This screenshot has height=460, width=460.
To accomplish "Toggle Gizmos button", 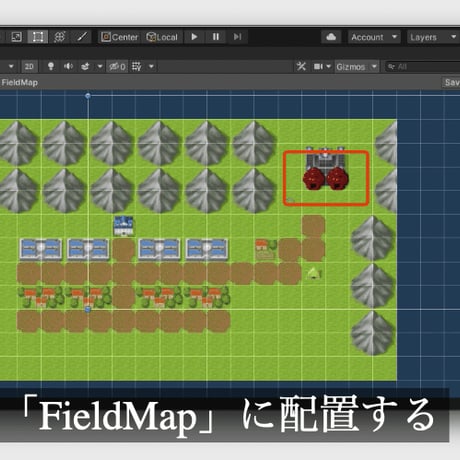I will (x=350, y=67).
